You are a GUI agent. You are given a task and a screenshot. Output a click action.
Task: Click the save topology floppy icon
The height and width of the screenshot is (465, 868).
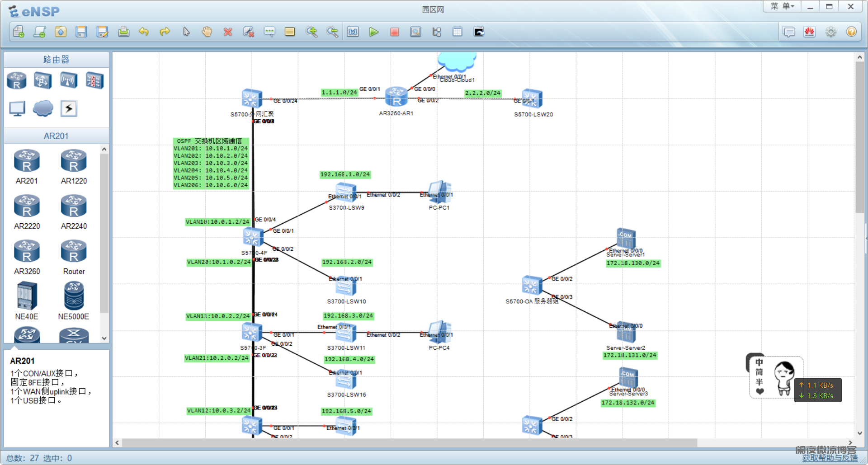click(81, 32)
